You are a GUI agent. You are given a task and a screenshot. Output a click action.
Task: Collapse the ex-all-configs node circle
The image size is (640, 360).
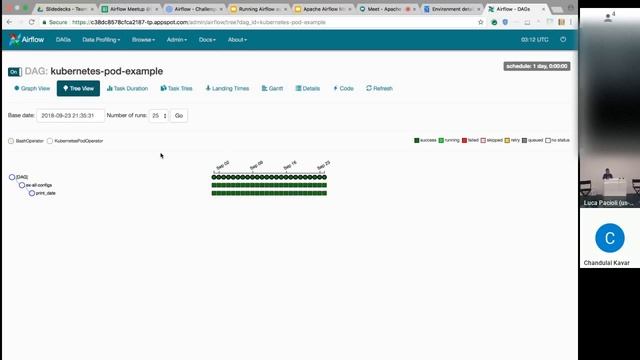(22, 185)
